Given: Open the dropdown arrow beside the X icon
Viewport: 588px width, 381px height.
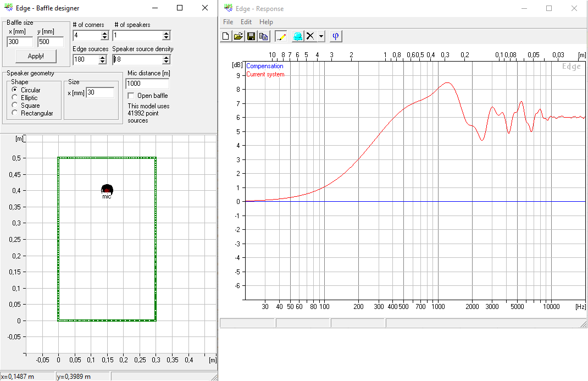Looking at the screenshot, I should pyautogui.click(x=321, y=36).
